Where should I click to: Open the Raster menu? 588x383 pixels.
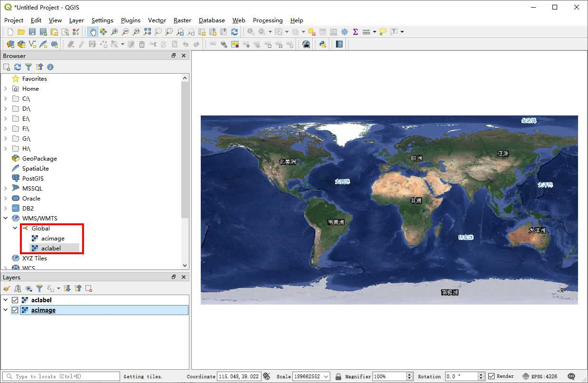(x=182, y=20)
